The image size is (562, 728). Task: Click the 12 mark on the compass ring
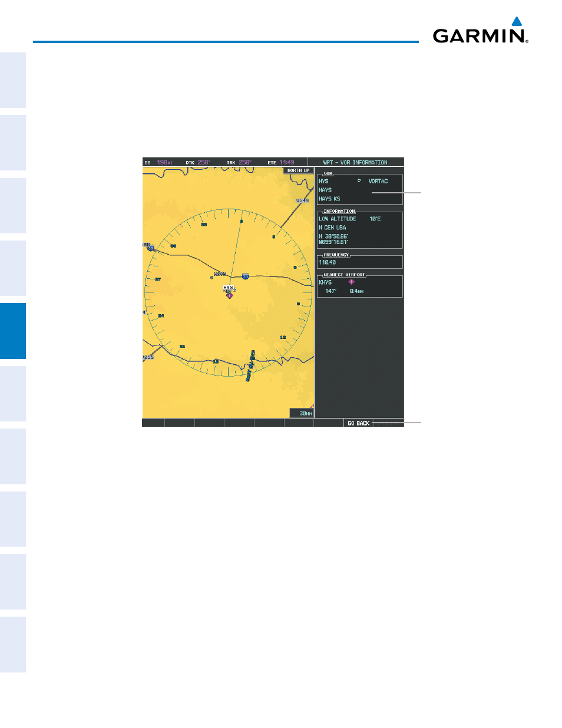tap(283, 338)
